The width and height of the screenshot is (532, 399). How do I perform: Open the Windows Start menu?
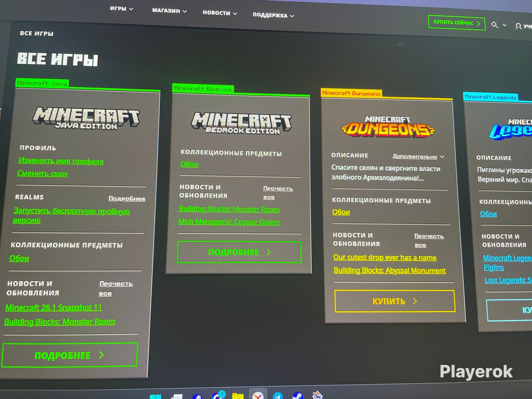pyautogui.click(x=156, y=396)
